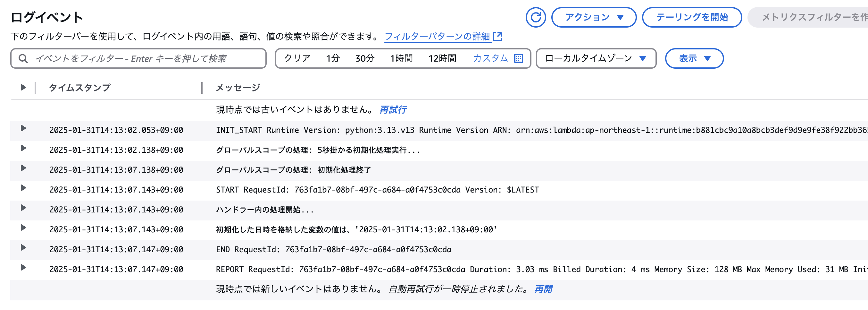Screen dimensions: 868x310
Task: Open the 表示 dropdown button
Action: pos(694,58)
